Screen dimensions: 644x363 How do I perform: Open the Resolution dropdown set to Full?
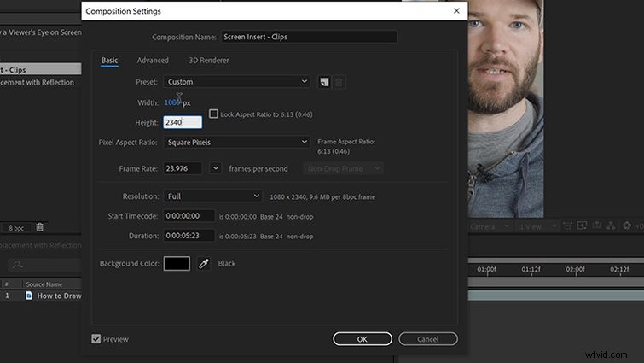pos(212,196)
